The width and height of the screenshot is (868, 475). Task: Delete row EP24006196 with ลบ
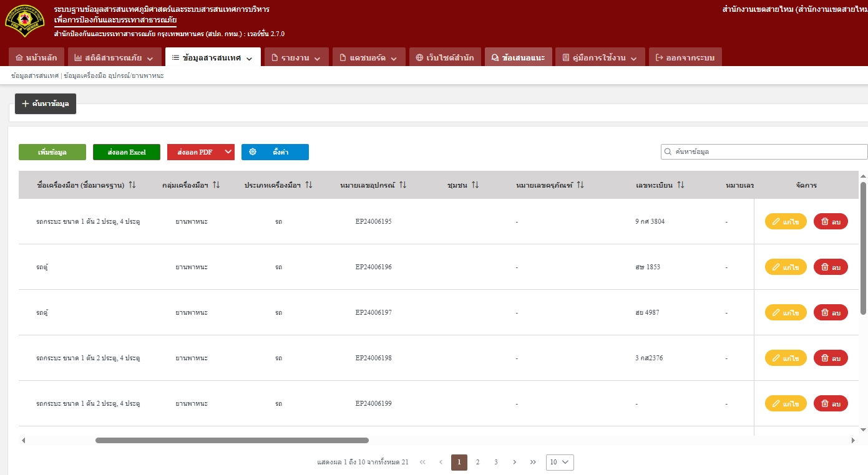click(831, 267)
